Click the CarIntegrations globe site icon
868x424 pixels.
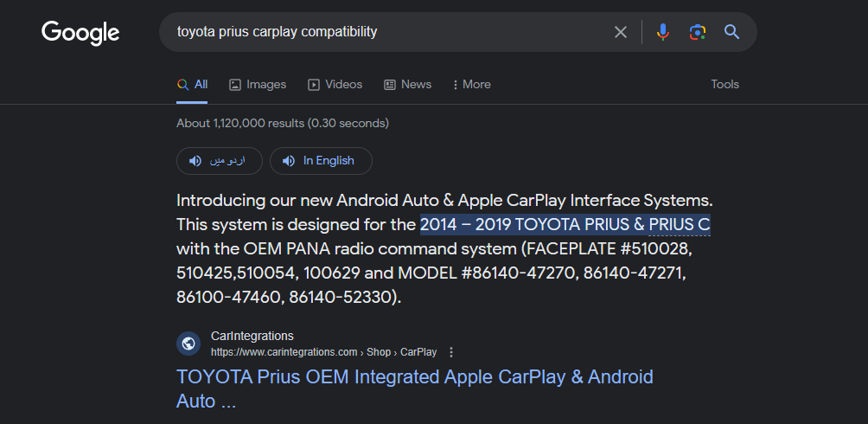pyautogui.click(x=188, y=344)
